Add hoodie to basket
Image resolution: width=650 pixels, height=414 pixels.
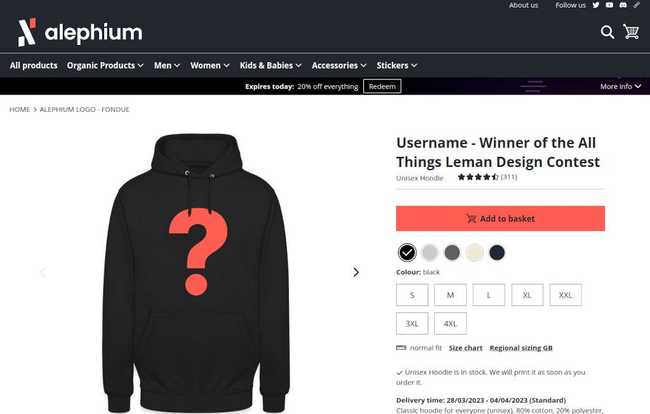[x=500, y=218]
